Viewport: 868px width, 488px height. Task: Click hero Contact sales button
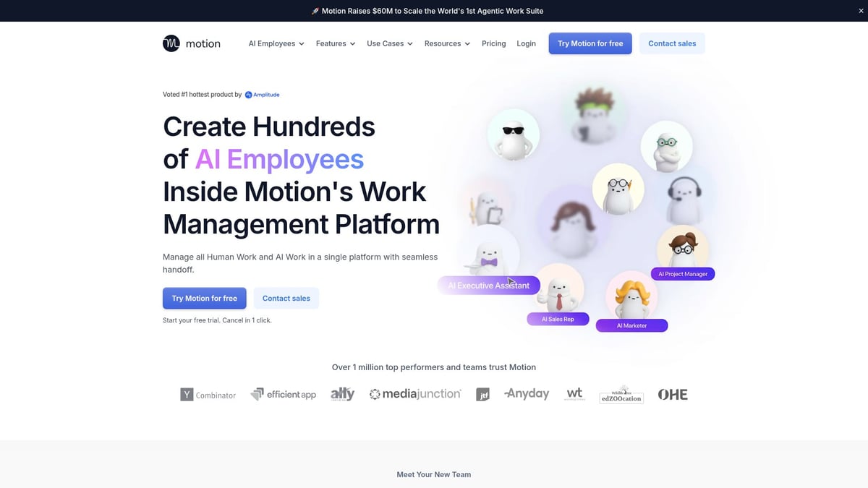click(x=286, y=299)
